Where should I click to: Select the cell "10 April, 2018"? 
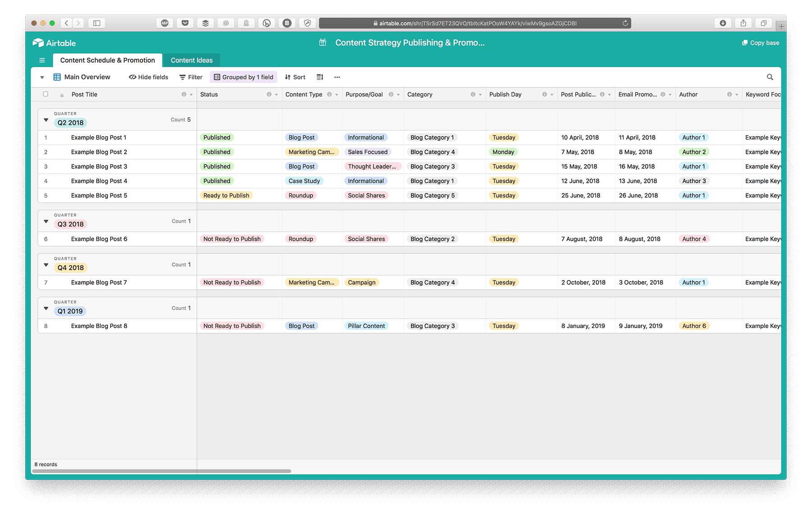(586, 138)
